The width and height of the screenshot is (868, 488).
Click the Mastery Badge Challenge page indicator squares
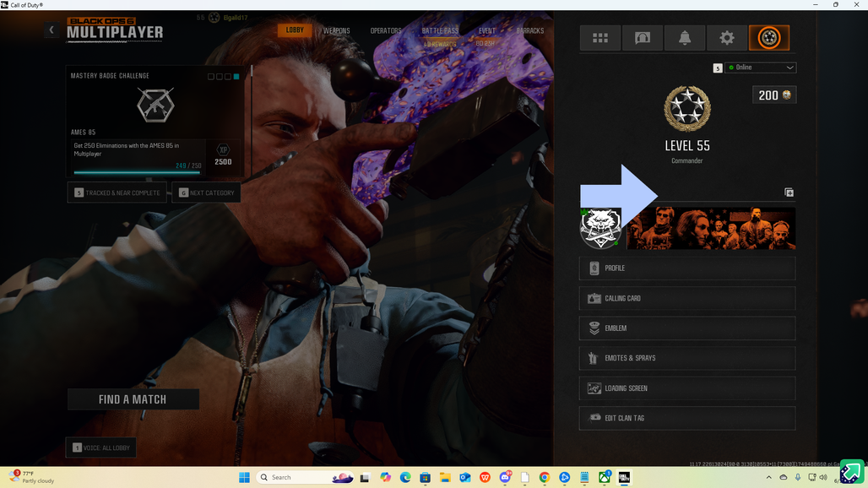224,76
